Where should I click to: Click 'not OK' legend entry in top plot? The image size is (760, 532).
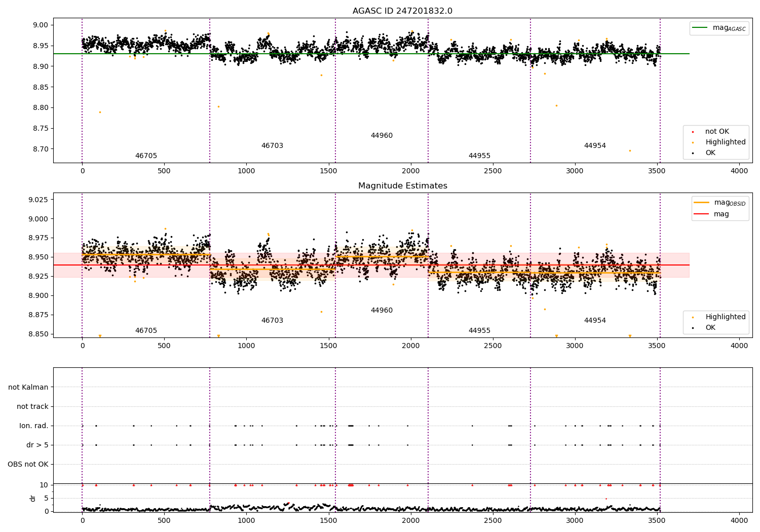(711, 132)
